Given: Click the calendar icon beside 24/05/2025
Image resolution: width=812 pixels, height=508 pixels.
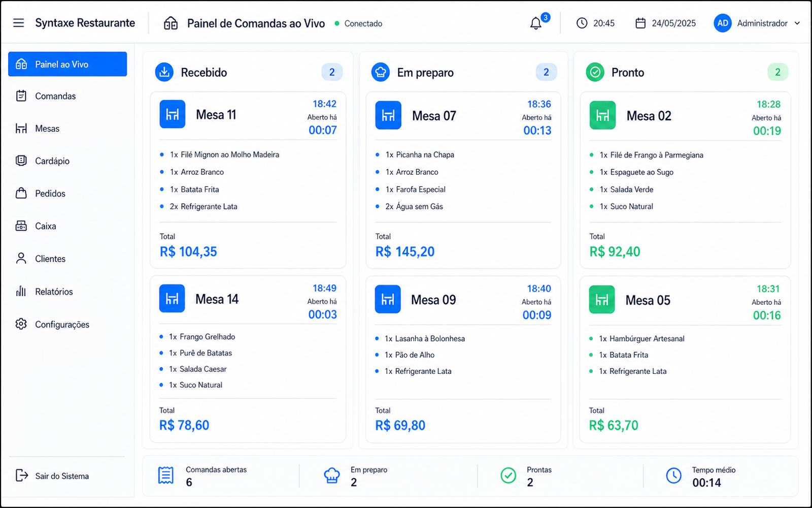Looking at the screenshot, I should point(640,23).
